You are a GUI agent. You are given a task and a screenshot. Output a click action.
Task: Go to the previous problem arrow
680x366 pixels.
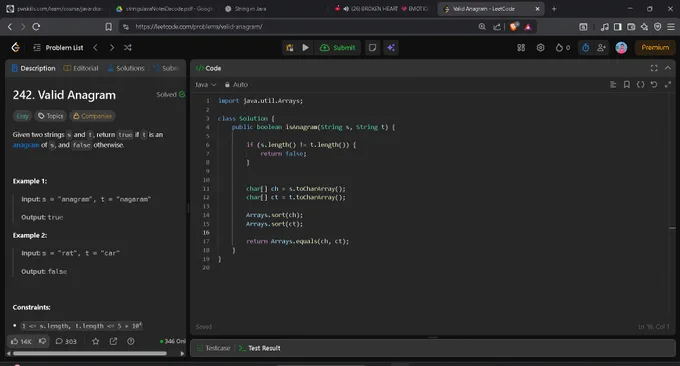(x=95, y=48)
